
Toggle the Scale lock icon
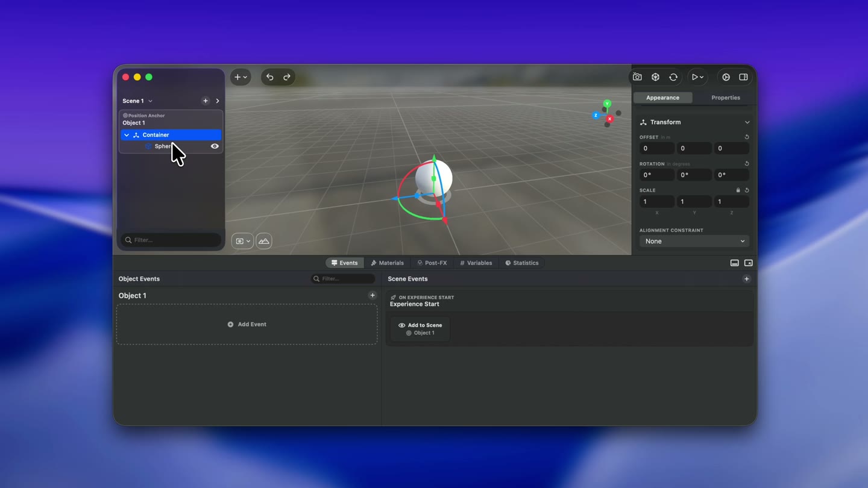[738, 190]
